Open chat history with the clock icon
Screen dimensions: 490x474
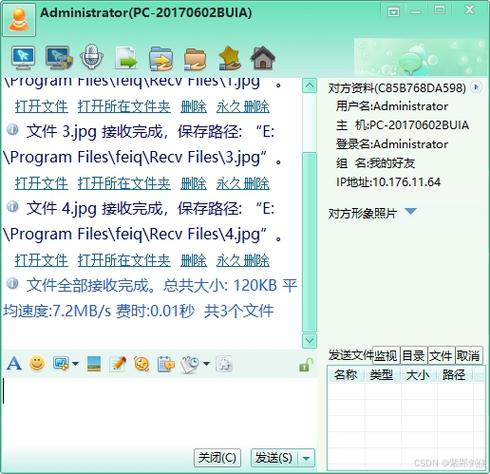(190, 364)
